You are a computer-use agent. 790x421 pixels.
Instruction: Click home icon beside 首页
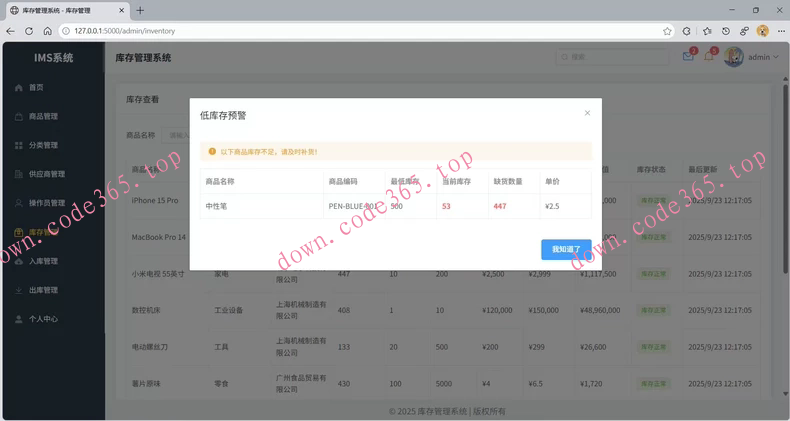pos(19,88)
